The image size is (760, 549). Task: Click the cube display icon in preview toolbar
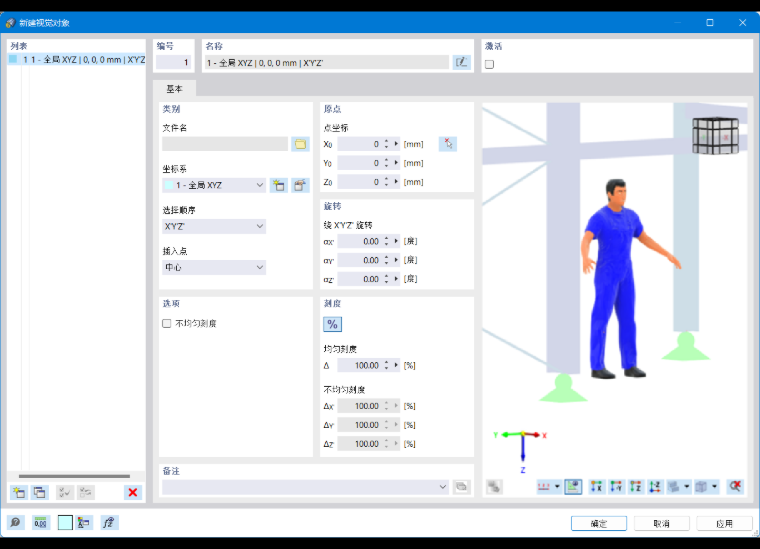[x=701, y=486]
